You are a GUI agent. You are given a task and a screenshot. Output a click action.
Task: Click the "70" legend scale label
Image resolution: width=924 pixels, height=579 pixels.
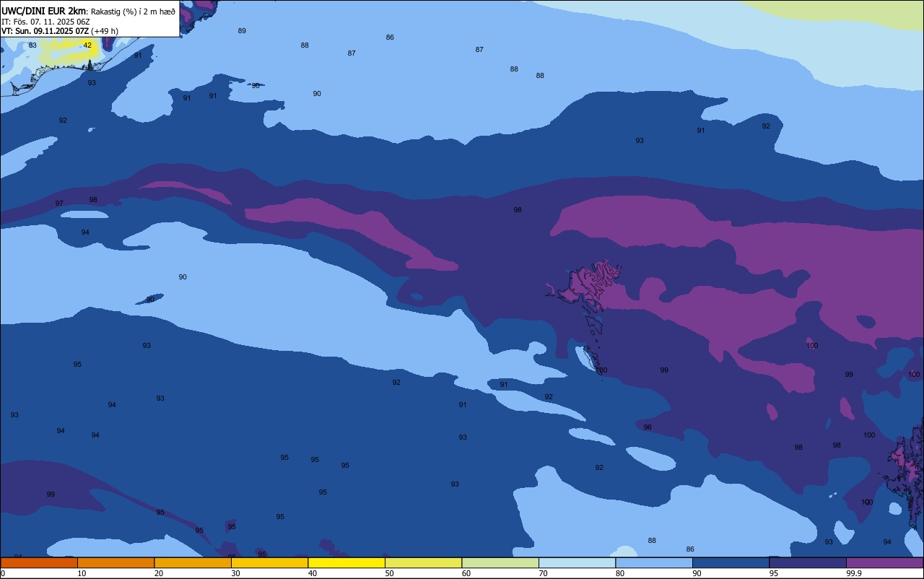(x=543, y=573)
